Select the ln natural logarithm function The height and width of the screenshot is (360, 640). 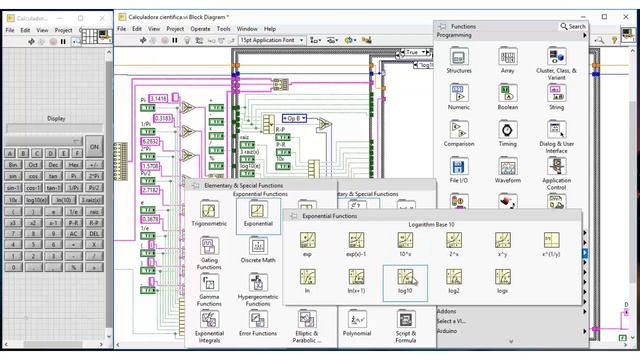pyautogui.click(x=307, y=281)
